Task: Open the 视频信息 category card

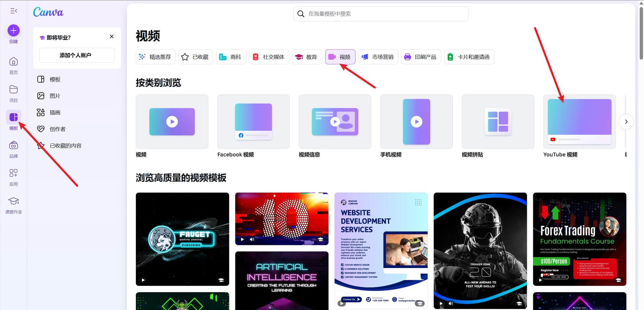Action: click(x=335, y=122)
